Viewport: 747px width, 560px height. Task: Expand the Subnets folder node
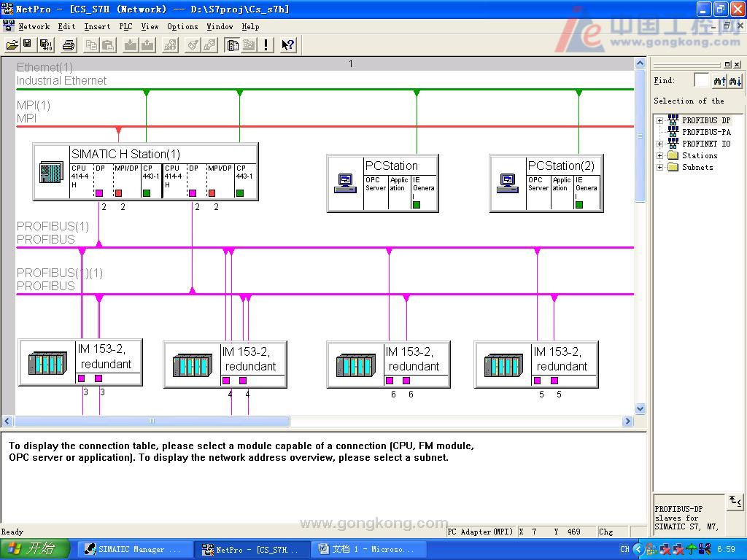tap(659, 167)
